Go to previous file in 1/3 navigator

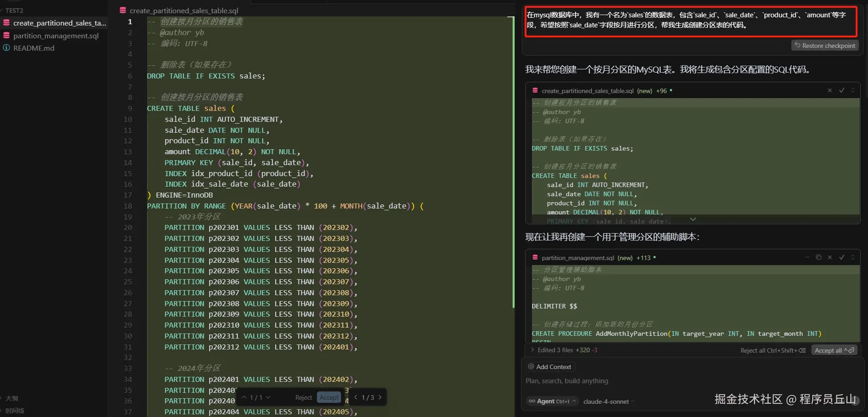point(356,397)
